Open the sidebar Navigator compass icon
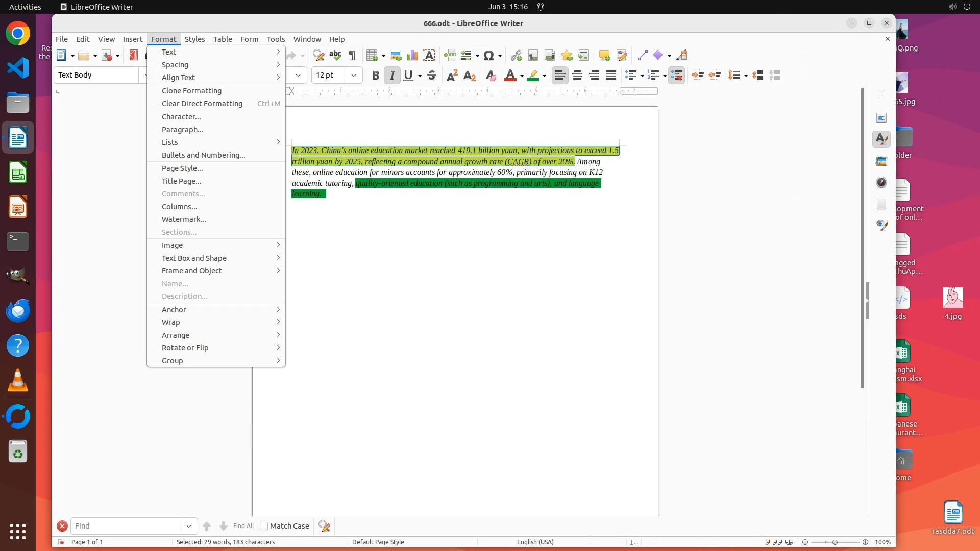 [881, 182]
